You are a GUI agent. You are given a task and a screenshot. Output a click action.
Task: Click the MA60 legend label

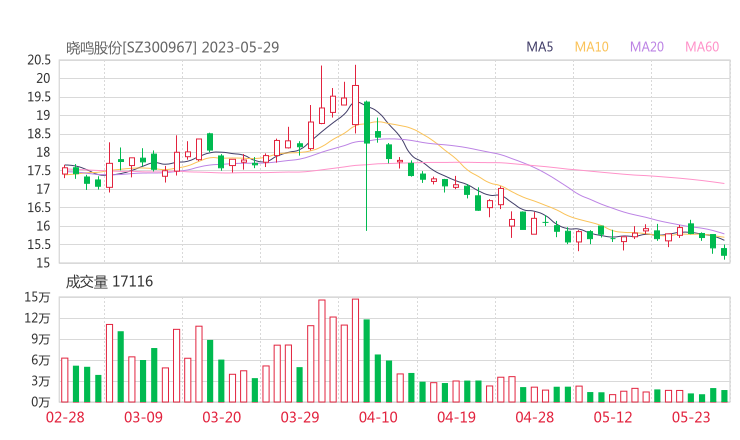coord(702,47)
